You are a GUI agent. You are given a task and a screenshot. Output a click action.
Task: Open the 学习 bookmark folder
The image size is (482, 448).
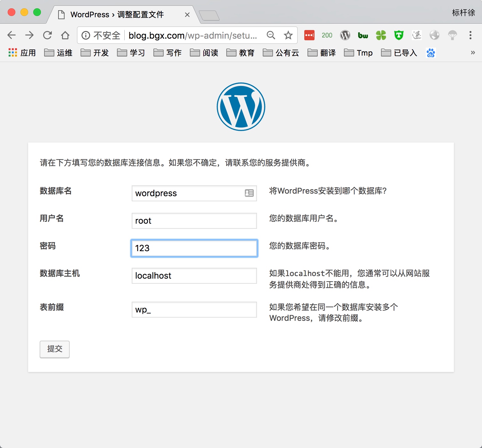coord(131,53)
